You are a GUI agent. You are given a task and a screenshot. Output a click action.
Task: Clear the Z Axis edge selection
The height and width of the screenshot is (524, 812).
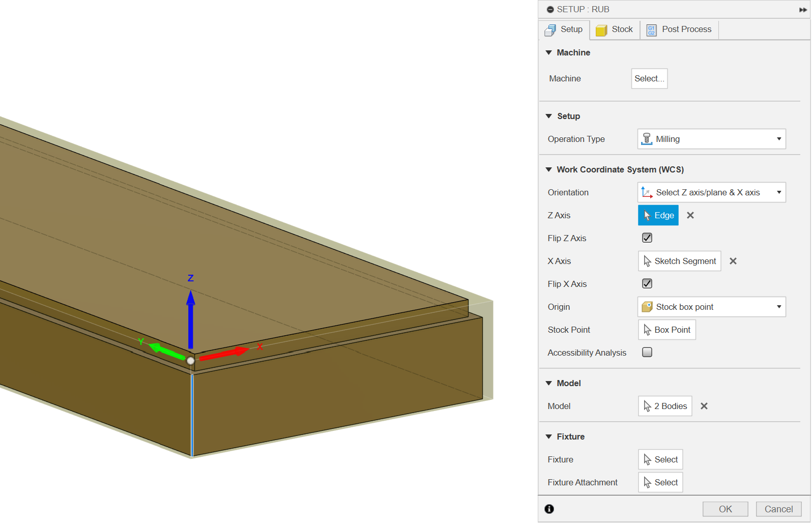pos(690,215)
